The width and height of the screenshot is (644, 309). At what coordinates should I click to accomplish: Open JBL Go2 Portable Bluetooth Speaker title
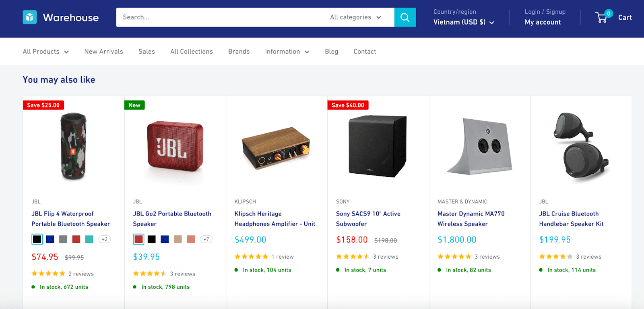(172, 219)
